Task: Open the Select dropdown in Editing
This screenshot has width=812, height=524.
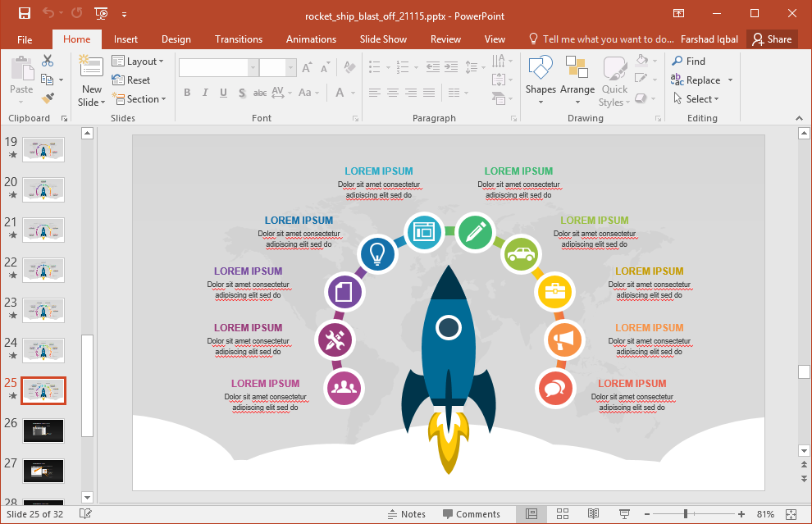Action: [x=696, y=99]
